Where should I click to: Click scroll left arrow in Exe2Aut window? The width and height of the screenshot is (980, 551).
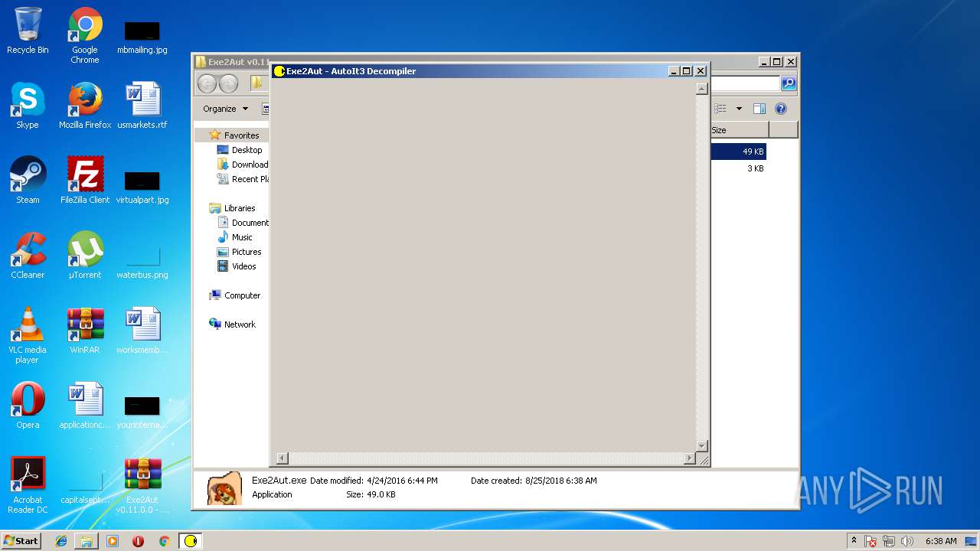[282, 458]
